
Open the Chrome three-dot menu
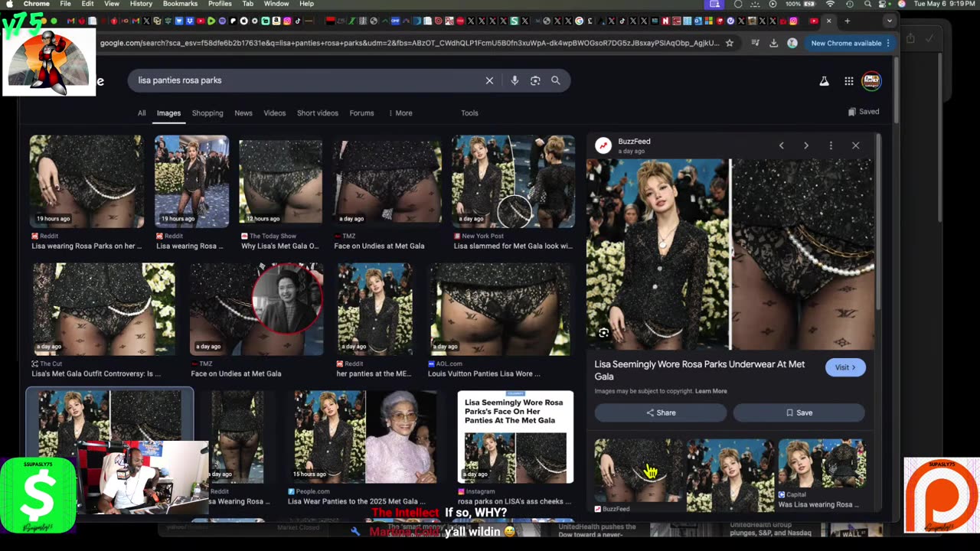[x=888, y=43]
